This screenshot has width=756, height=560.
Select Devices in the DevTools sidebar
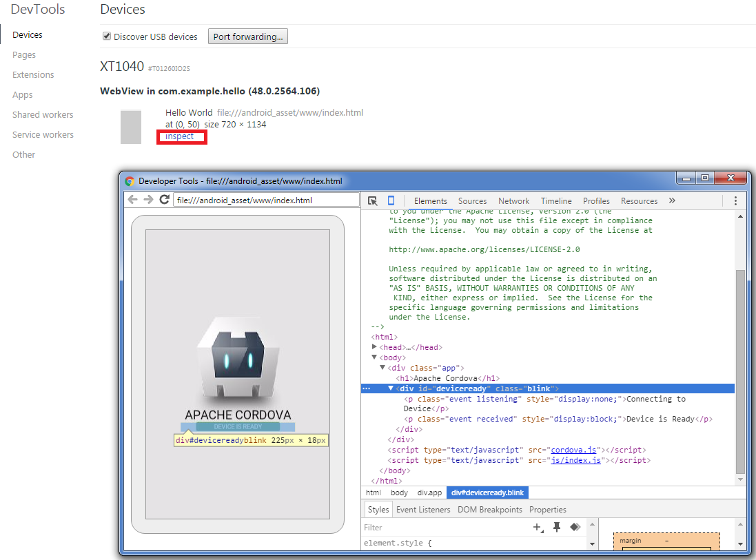coord(28,34)
